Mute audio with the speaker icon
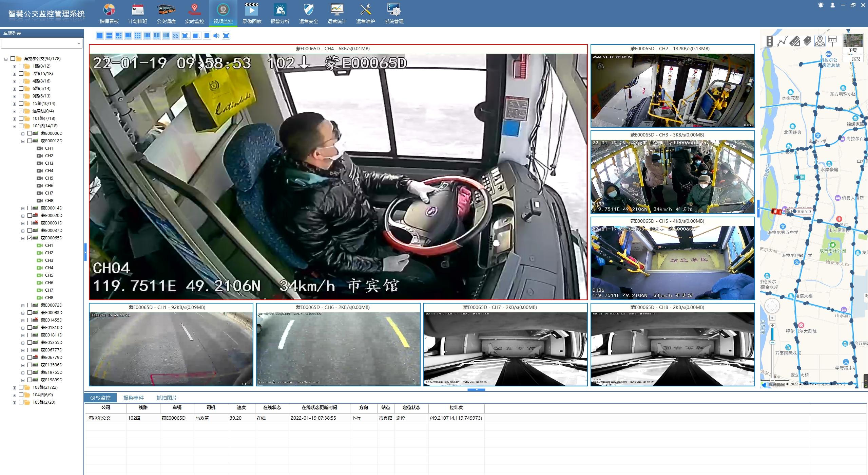This screenshot has height=475, width=868. point(216,36)
